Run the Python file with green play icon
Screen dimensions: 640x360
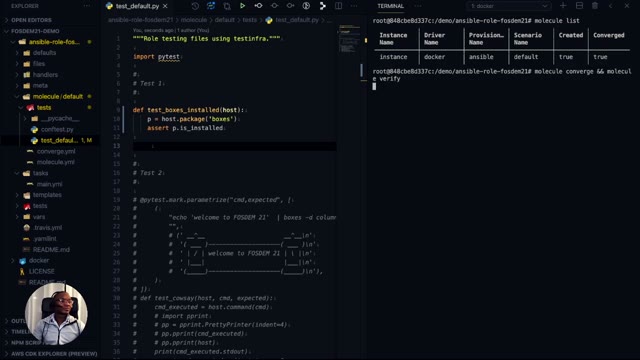coord(242,6)
